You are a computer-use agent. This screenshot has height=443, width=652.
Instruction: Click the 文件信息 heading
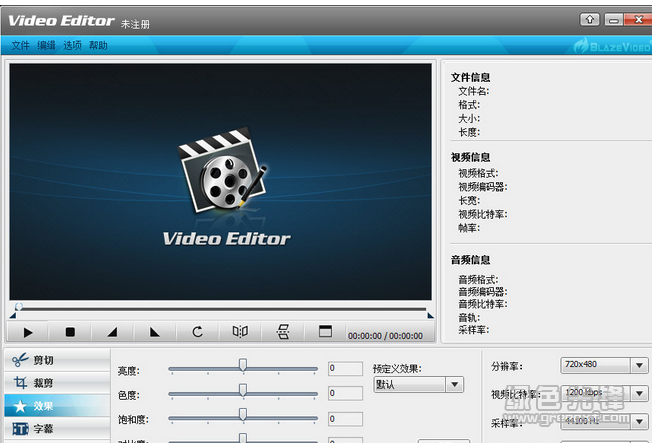click(470, 77)
